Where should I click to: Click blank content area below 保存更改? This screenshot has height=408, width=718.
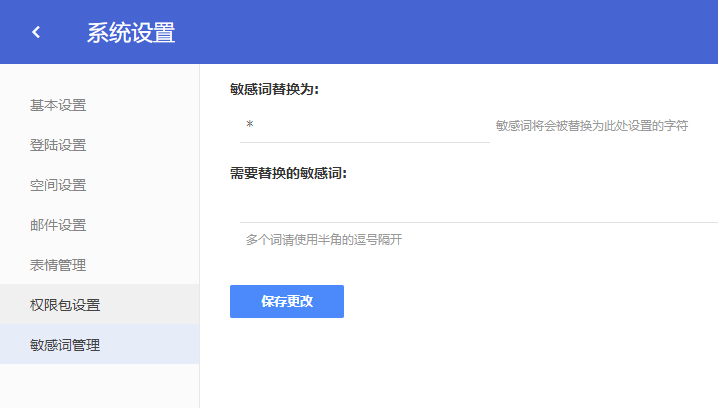coord(450,365)
